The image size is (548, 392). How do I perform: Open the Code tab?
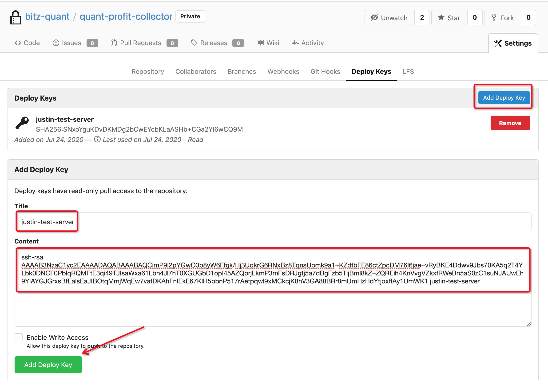coord(27,43)
